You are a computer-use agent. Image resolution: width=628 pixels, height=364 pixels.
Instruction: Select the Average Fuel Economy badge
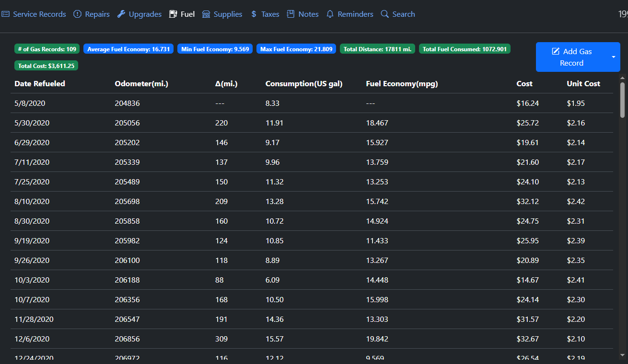coord(128,49)
